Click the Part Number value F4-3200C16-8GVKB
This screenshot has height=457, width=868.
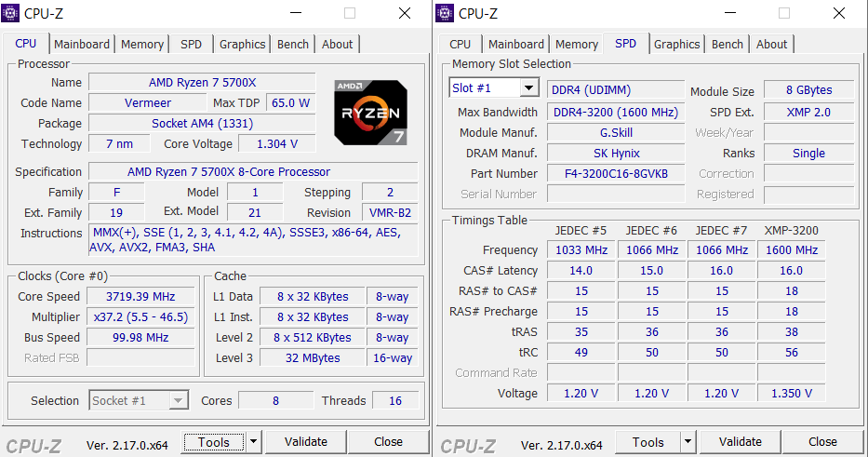point(616,173)
